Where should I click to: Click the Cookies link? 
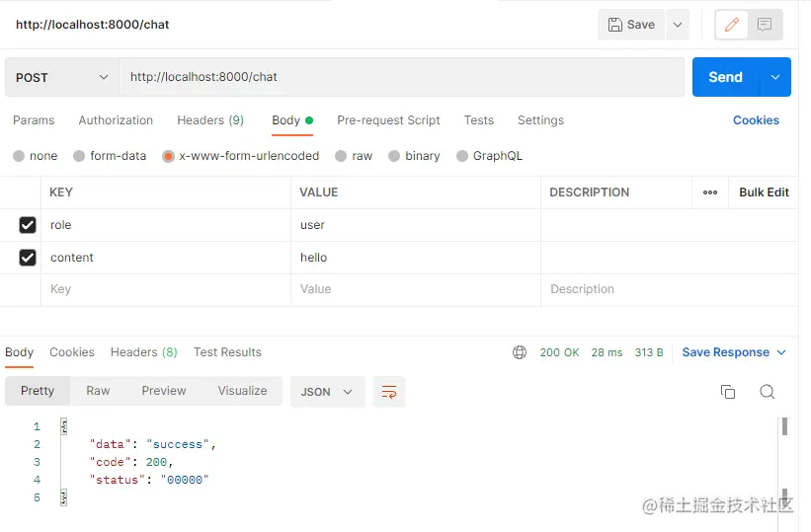pyautogui.click(x=756, y=120)
